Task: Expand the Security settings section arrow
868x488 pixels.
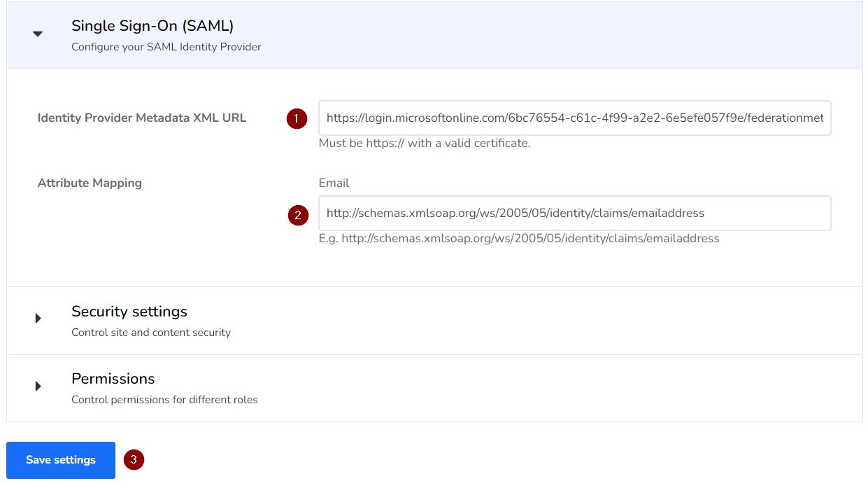Action: [38, 319]
